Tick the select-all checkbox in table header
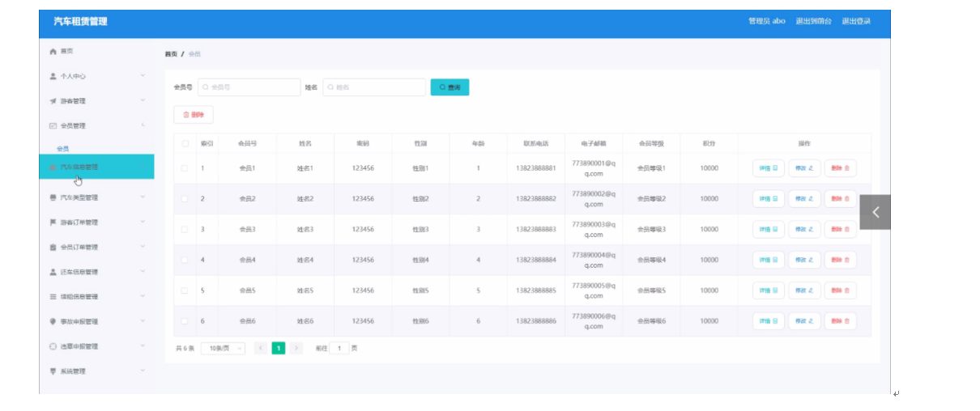980x411 pixels. [185, 143]
